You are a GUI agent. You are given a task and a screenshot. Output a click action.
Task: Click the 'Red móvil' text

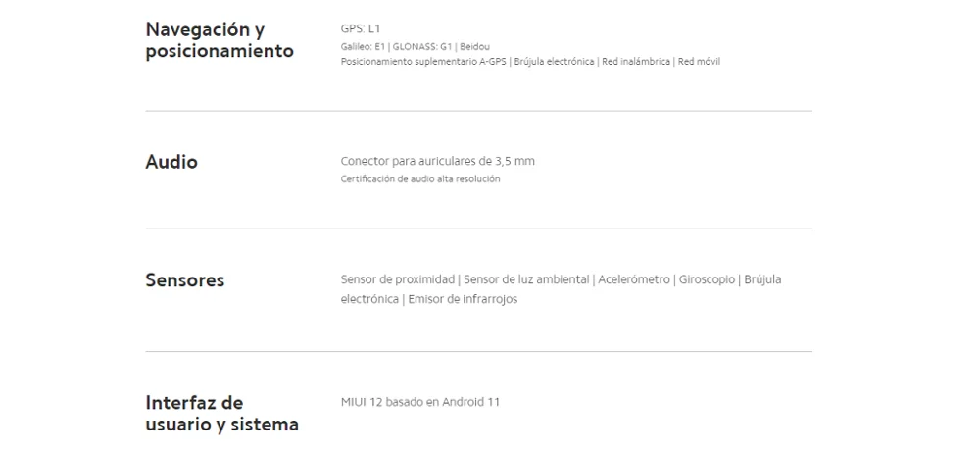701,62
